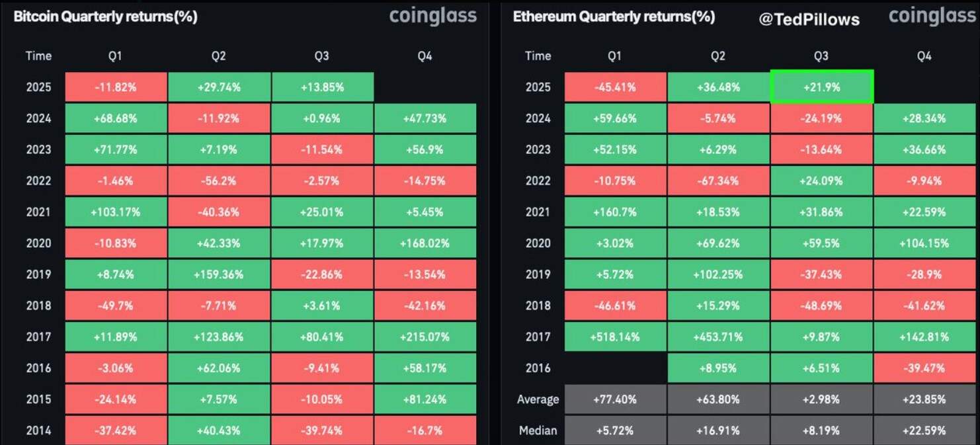980x445 pixels.
Task: Click the Ethereum Quarterly returns(%) title
Action: click(614, 17)
